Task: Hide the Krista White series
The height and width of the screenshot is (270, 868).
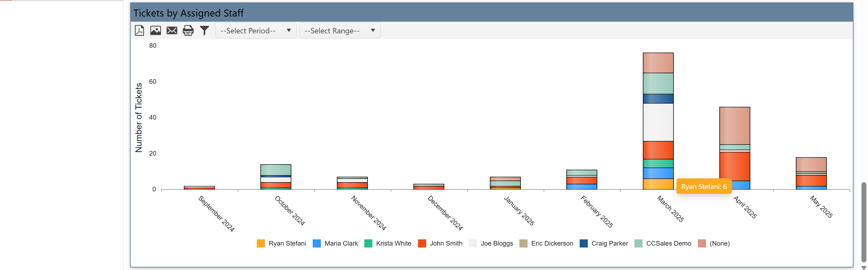Action: click(x=393, y=243)
